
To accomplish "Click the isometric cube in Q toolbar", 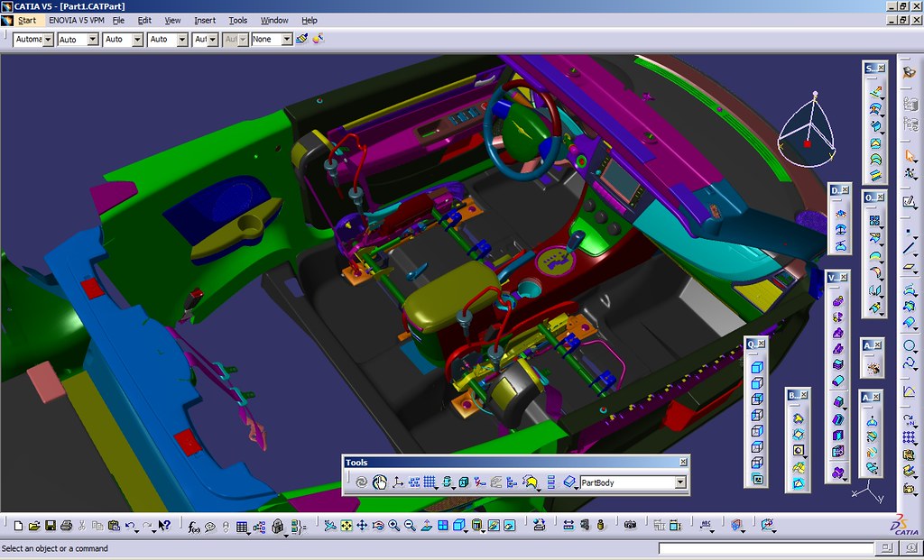I will (757, 367).
